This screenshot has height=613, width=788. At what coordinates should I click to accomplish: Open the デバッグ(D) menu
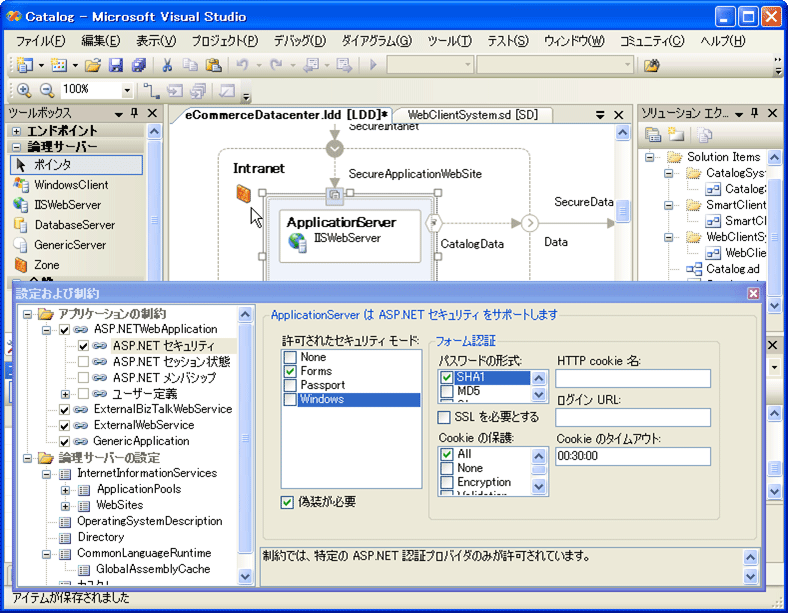coord(300,41)
